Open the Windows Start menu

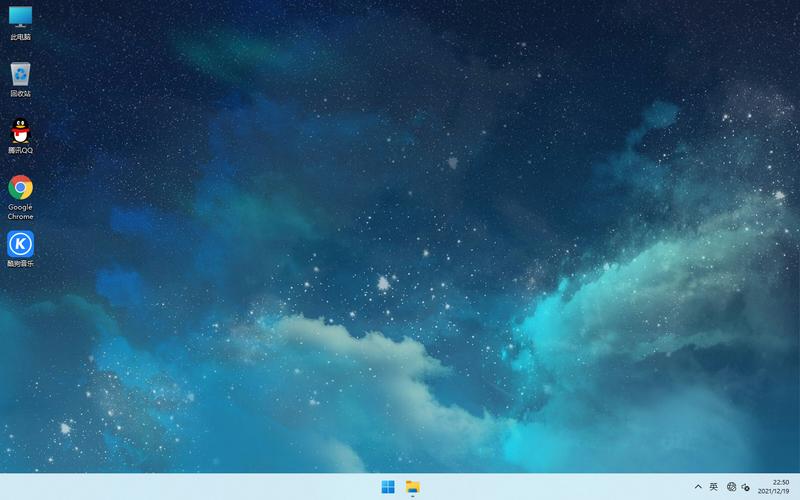[388, 487]
